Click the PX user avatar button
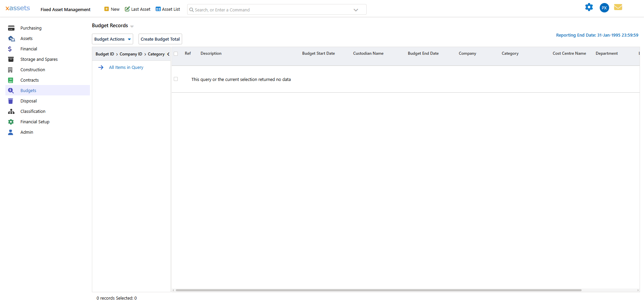 (x=604, y=7)
